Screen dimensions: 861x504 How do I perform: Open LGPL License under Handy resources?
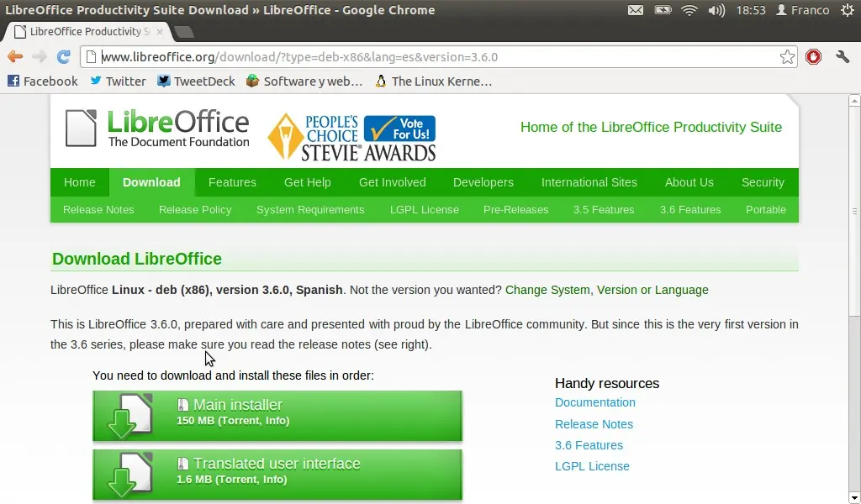pyautogui.click(x=592, y=466)
